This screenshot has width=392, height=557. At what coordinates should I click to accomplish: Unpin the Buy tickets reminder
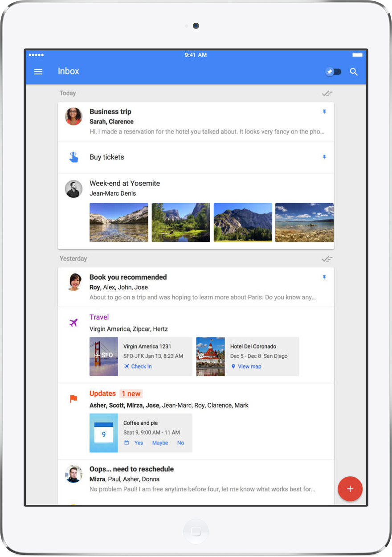pos(324,157)
